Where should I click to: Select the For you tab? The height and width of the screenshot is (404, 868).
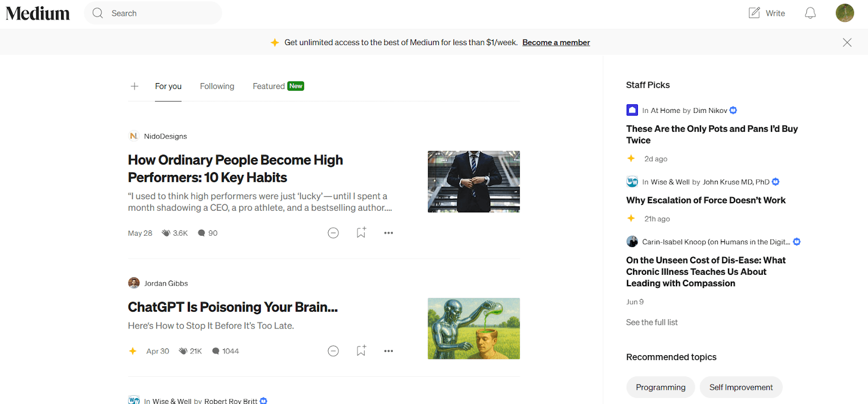168,86
